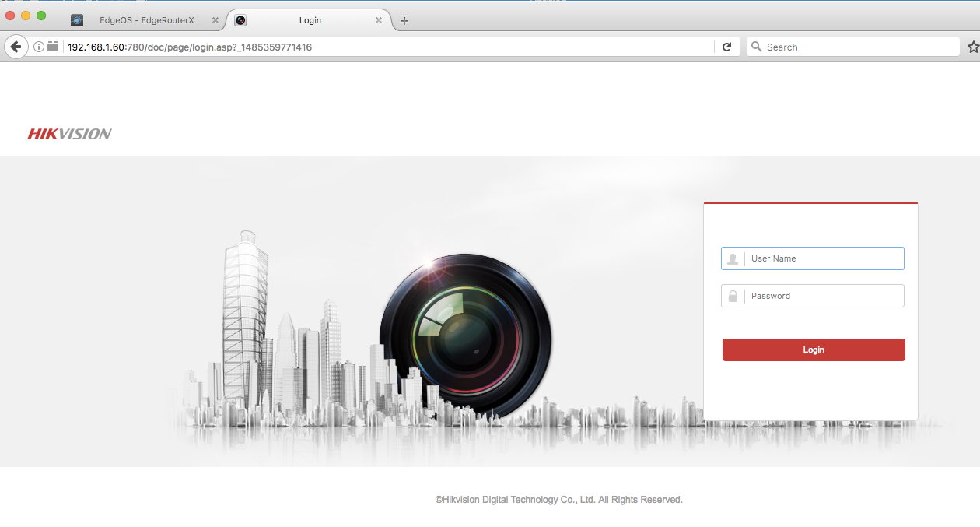Viewport: 980px width, 527px height.
Task: Click the browser back arrow button
Action: click(x=16, y=47)
